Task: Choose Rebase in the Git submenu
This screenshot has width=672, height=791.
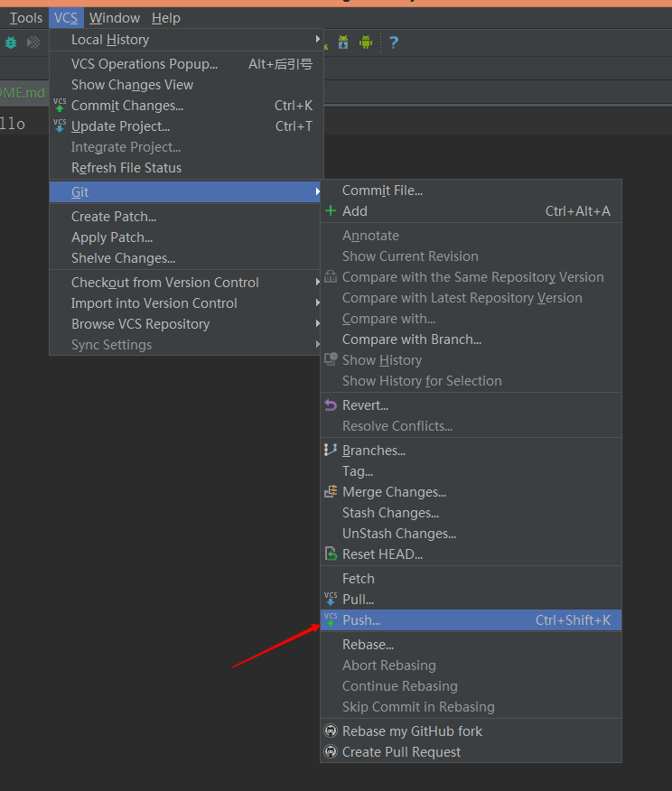Action: tap(471, 644)
